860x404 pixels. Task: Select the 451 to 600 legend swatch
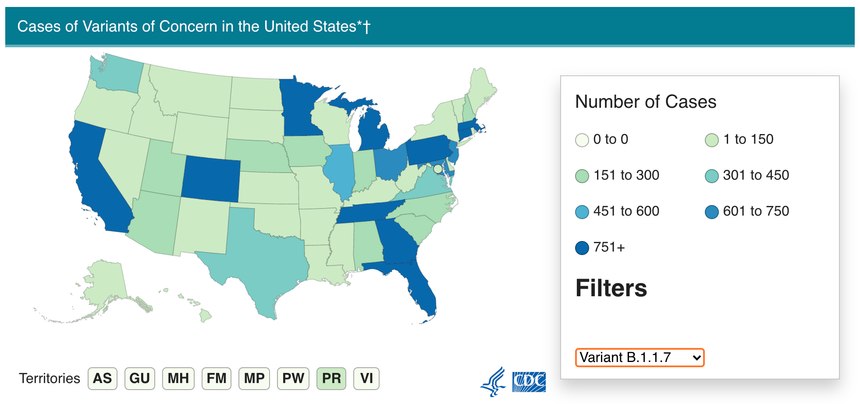click(x=582, y=212)
